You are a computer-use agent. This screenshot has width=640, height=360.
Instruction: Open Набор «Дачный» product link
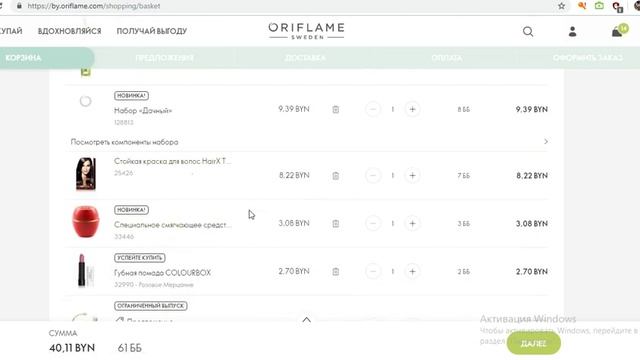(x=143, y=111)
